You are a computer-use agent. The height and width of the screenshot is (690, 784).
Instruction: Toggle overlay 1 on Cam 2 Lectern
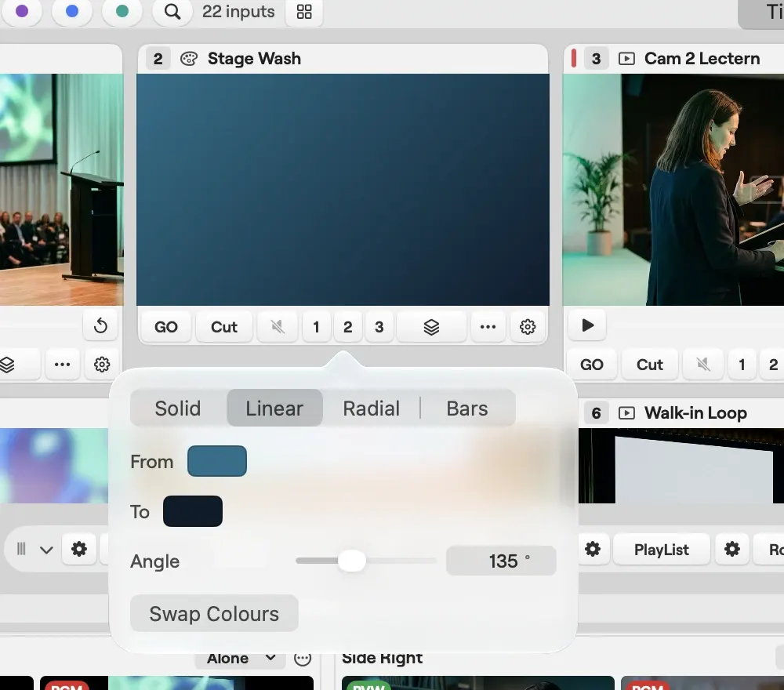[742, 365]
